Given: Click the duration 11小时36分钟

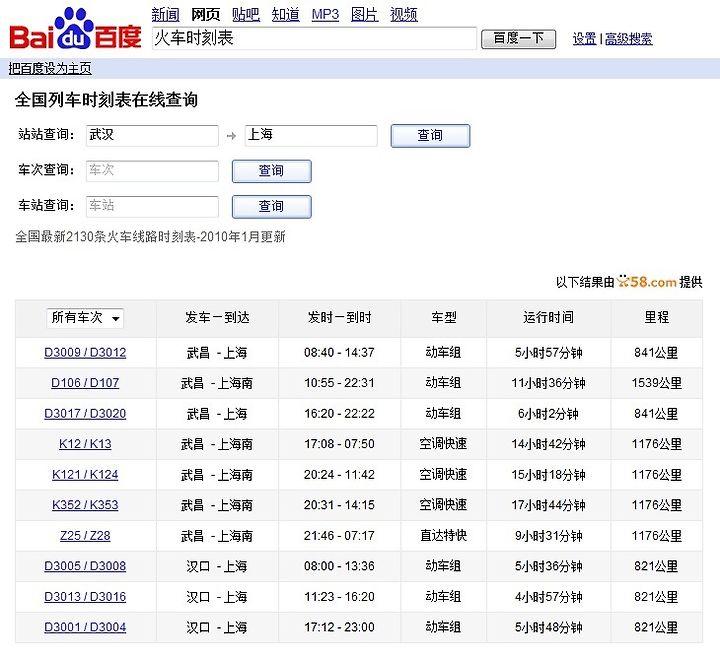Looking at the screenshot, I should (x=548, y=383).
